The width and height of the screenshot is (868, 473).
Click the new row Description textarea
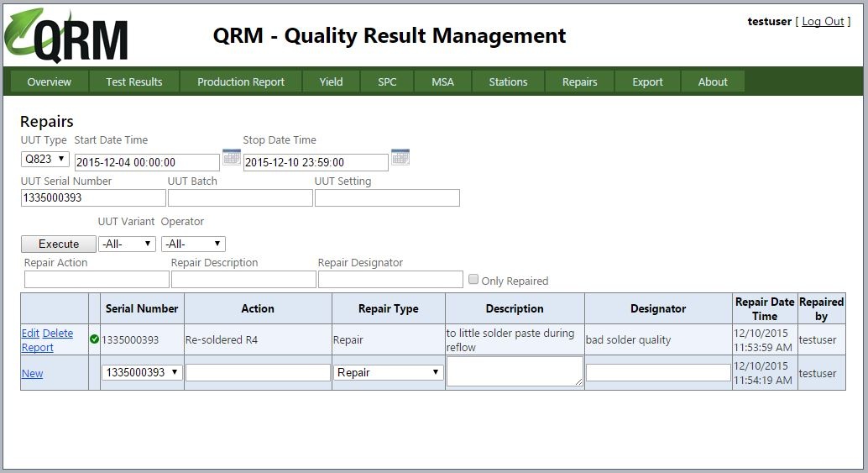tap(515, 371)
